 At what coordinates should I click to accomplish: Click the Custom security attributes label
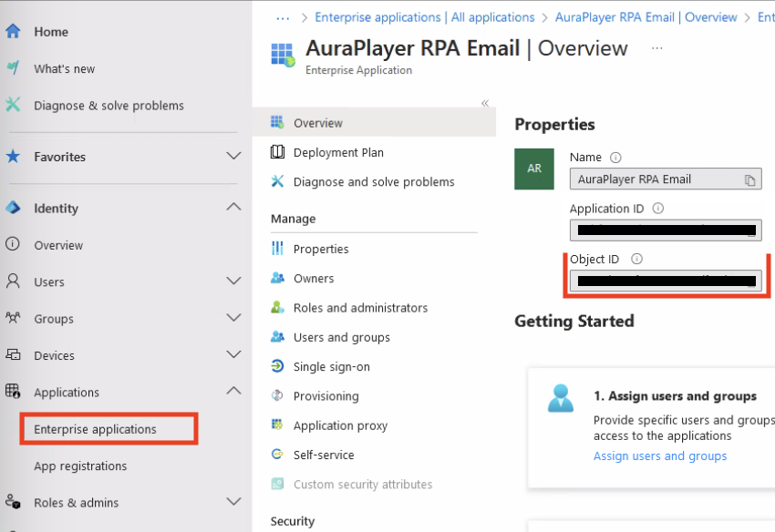362,484
